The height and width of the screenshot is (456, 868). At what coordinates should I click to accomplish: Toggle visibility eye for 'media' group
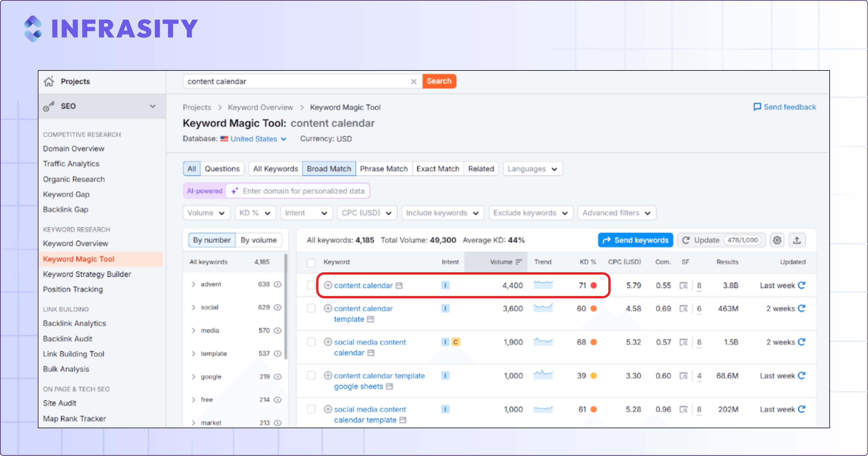pyautogui.click(x=277, y=330)
